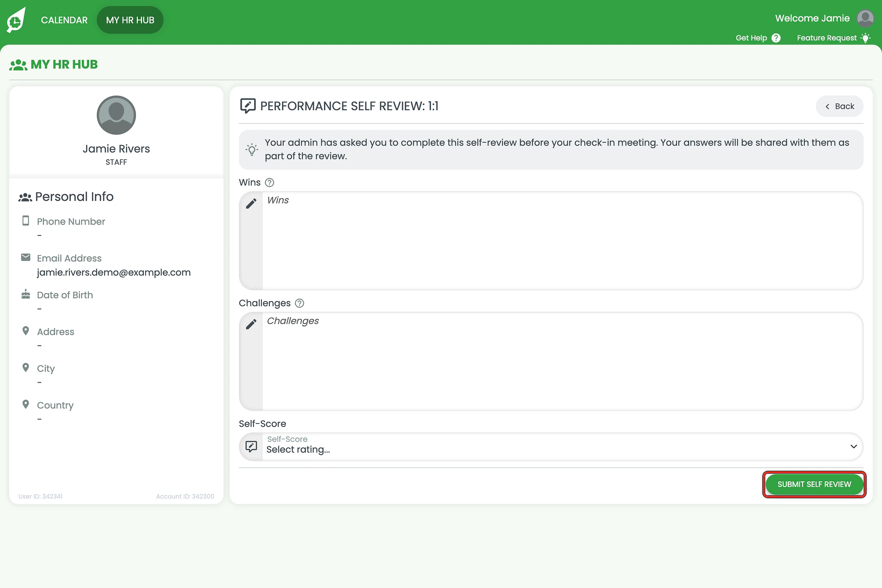
Task: Focus the Wins text area
Action: pyautogui.click(x=562, y=241)
